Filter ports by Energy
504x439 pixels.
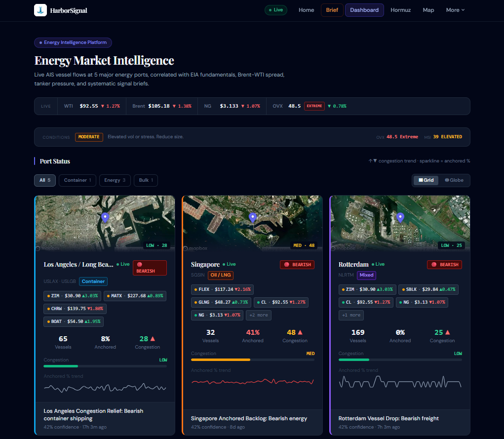click(x=115, y=180)
